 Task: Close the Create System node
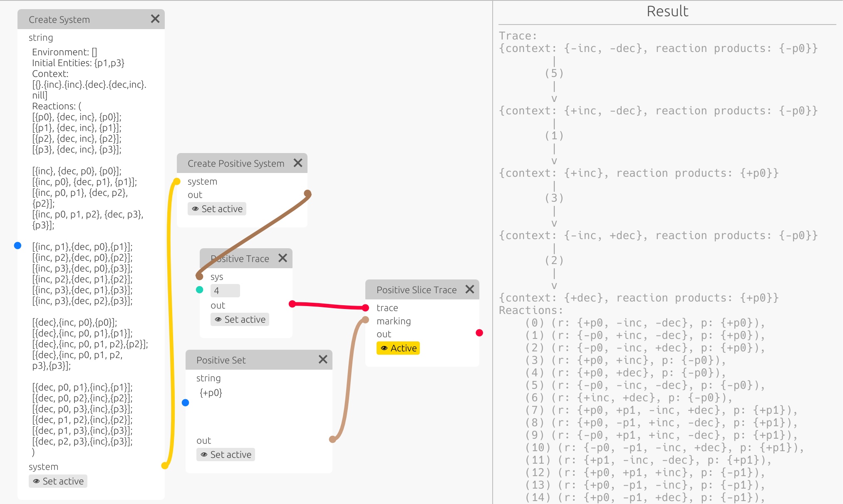[x=155, y=19]
